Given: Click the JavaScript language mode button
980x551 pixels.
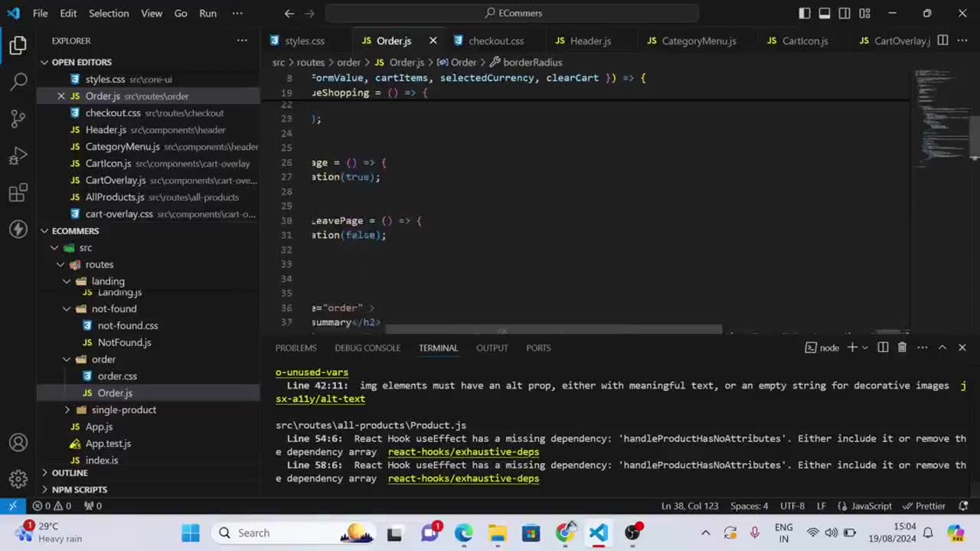Looking at the screenshot, I should pyautogui.click(x=865, y=506).
